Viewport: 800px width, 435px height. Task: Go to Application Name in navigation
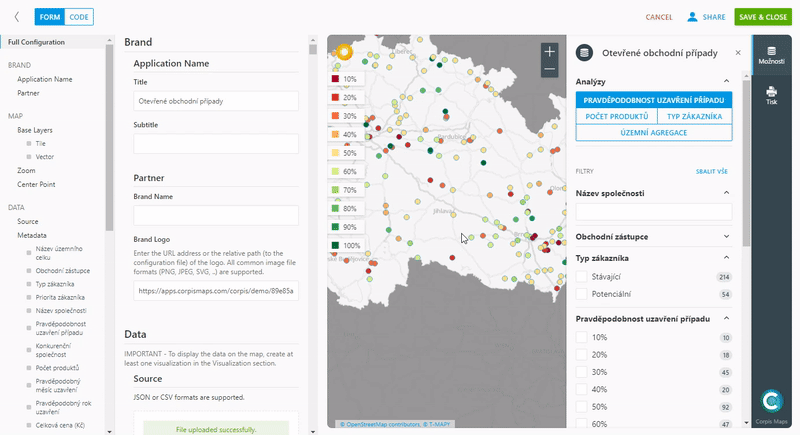click(x=45, y=79)
